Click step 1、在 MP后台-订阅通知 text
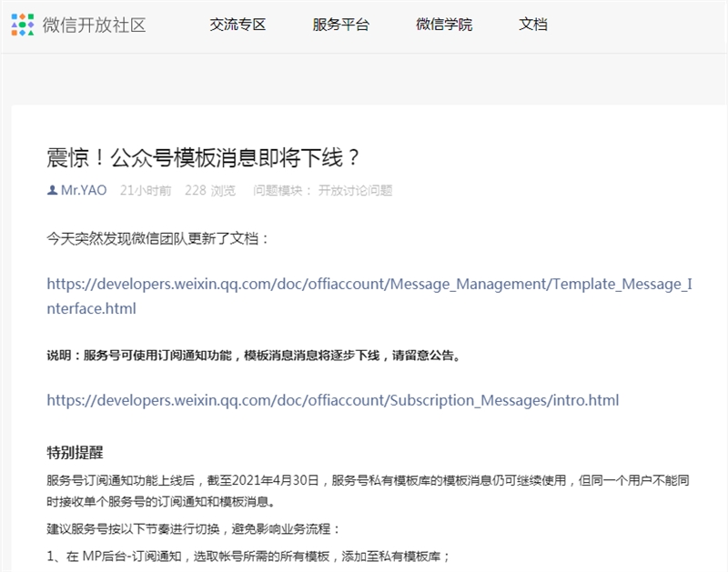The image size is (728, 572). pyautogui.click(x=248, y=556)
